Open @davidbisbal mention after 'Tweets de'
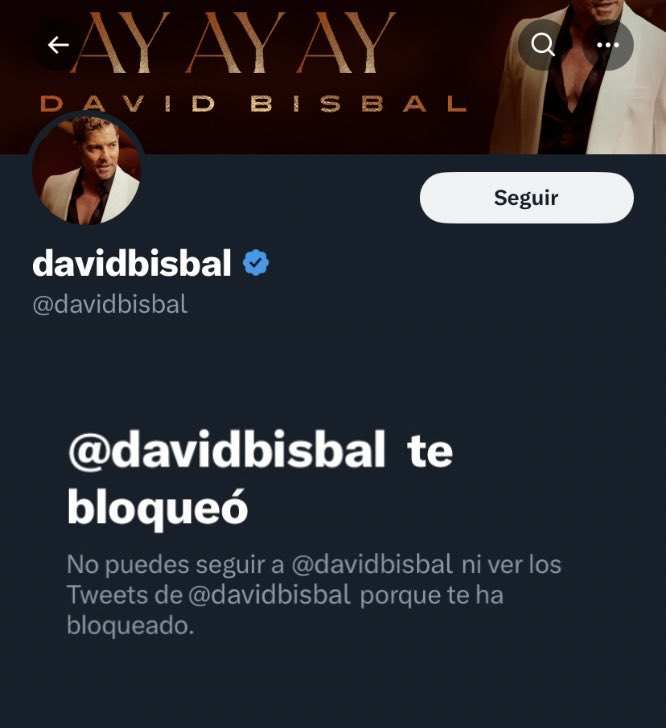666x728 pixels. (x=269, y=595)
